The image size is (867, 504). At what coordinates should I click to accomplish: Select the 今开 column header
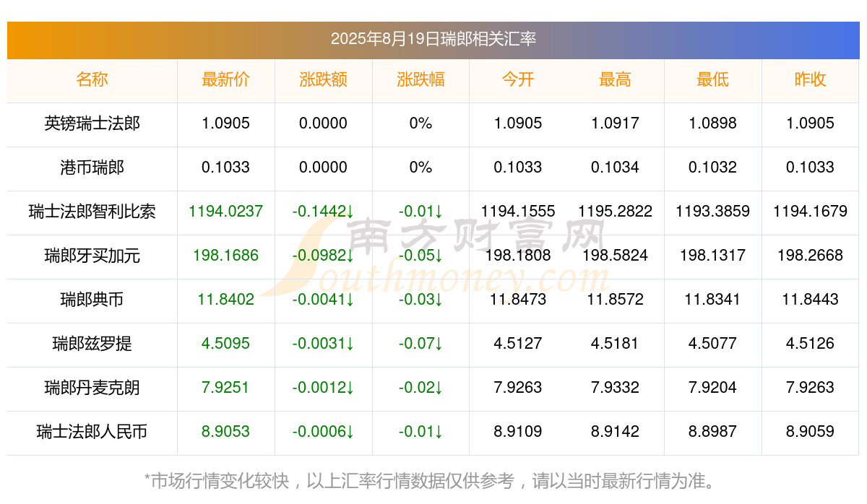(518, 79)
